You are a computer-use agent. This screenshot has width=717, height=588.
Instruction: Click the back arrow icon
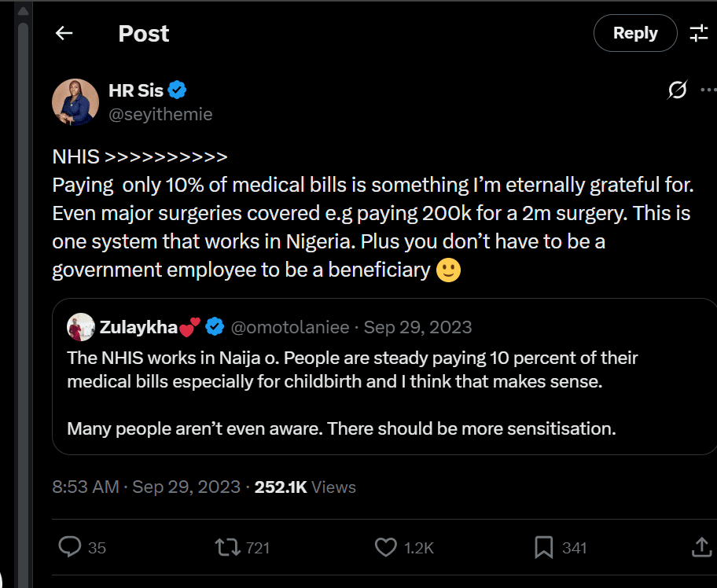coord(64,33)
